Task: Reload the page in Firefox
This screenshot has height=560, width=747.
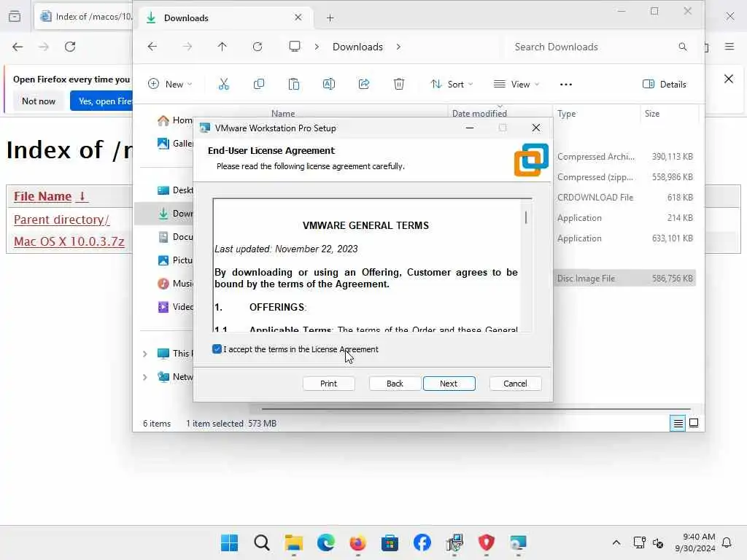Action: click(70, 47)
